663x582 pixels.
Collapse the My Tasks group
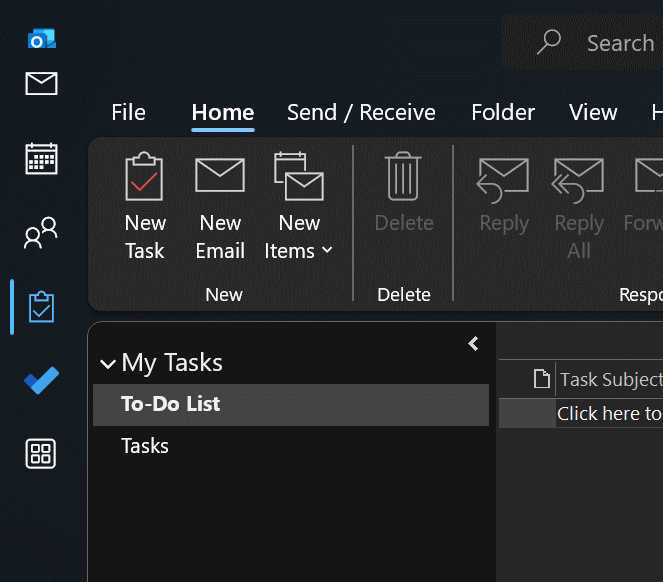click(108, 364)
